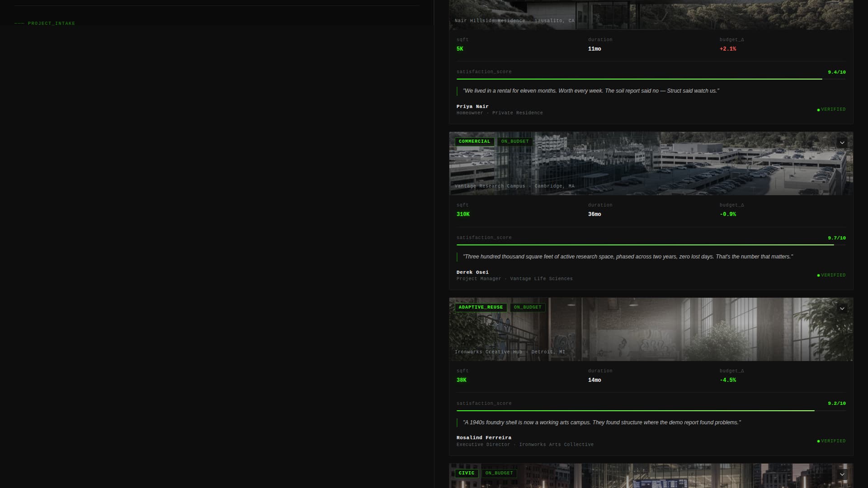
Task: Click the 9.7/10 satisfaction score bar
Action: pos(651,245)
